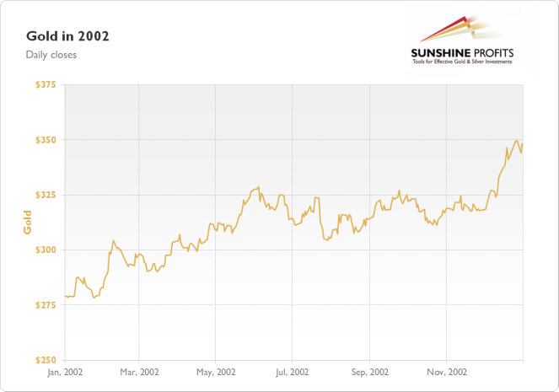This screenshot has height=392, width=559.
Task: Select the rotated "Gold" axis title
Action: 28,223
